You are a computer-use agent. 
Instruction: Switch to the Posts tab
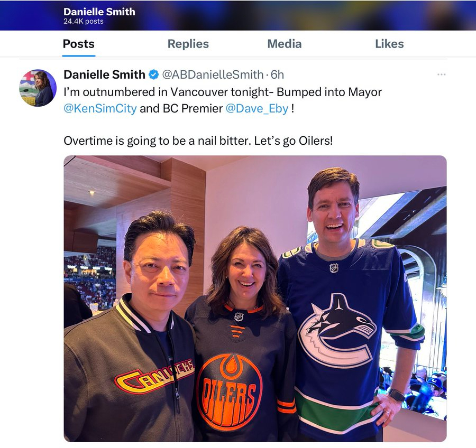tap(79, 44)
